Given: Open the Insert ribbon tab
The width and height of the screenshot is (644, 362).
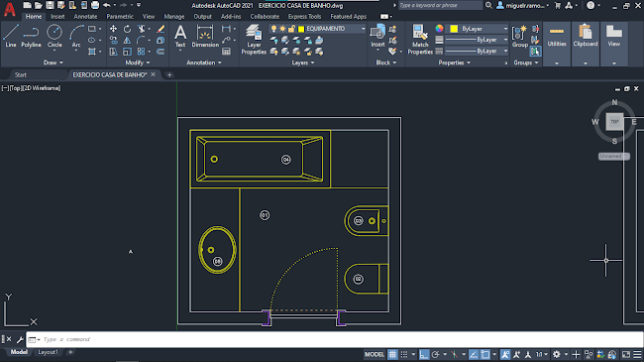Looking at the screenshot, I should [x=57, y=17].
